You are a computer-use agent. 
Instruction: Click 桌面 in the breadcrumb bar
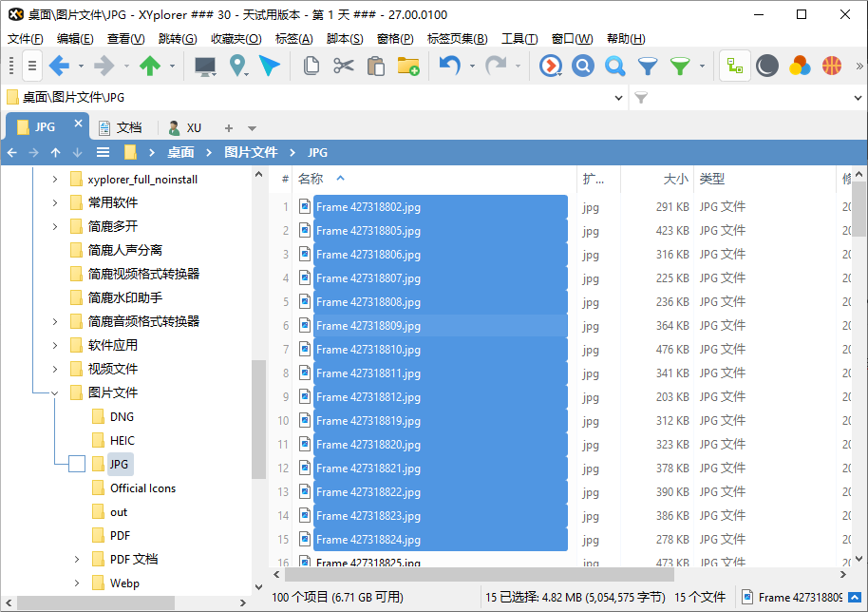180,152
